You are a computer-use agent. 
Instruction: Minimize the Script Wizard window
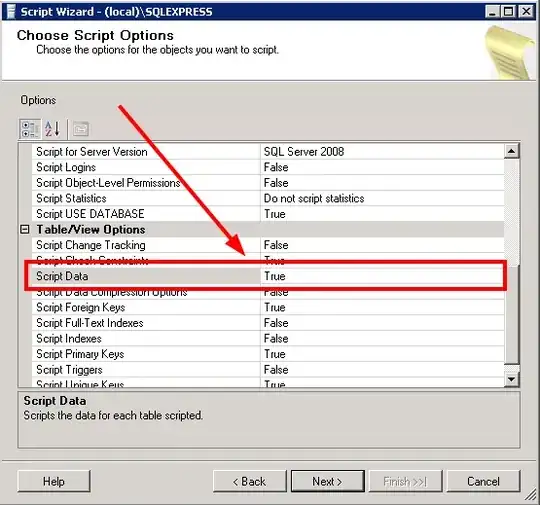point(492,12)
